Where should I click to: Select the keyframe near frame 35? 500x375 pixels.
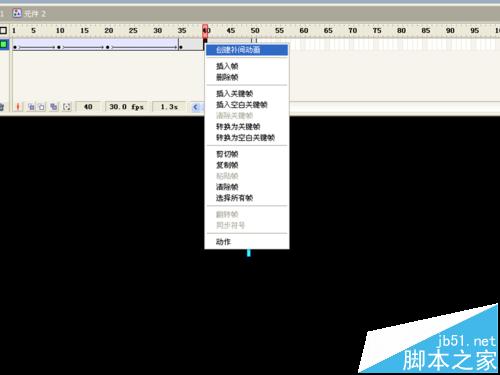coord(181,47)
